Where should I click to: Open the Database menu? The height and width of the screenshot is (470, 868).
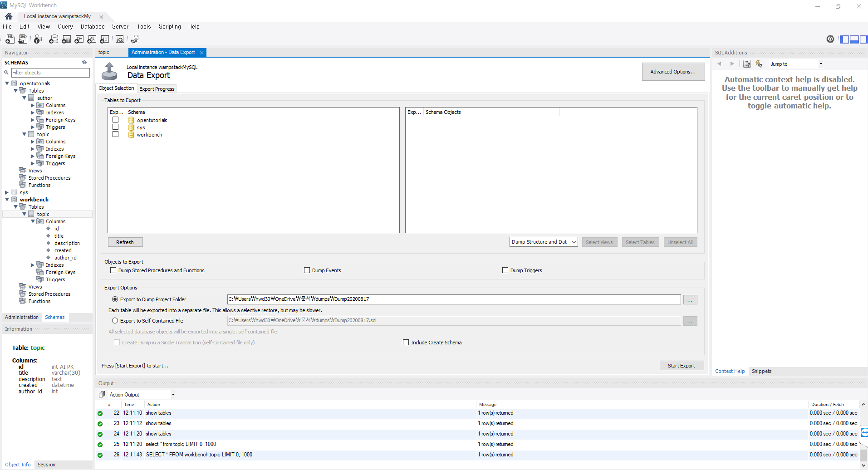click(93, 27)
